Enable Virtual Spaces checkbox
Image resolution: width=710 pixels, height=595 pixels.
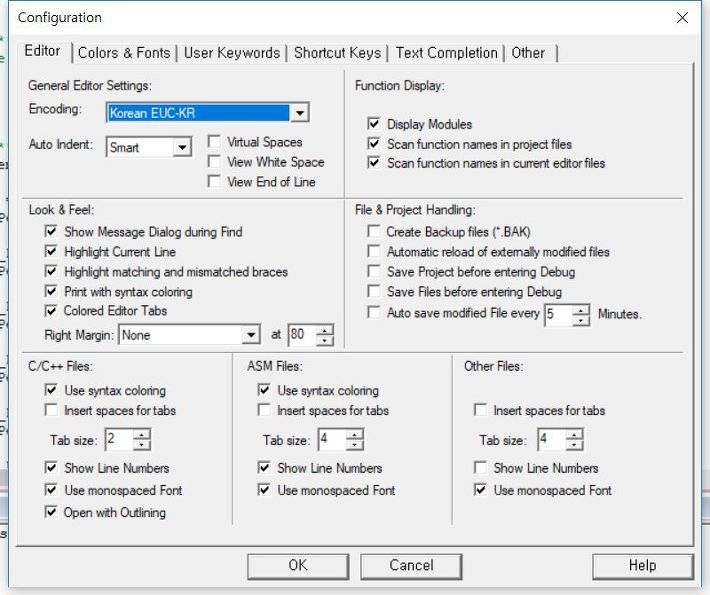214,142
